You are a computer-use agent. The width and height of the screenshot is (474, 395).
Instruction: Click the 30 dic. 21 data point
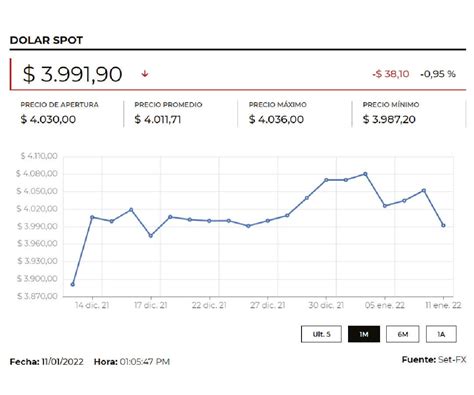pos(326,180)
